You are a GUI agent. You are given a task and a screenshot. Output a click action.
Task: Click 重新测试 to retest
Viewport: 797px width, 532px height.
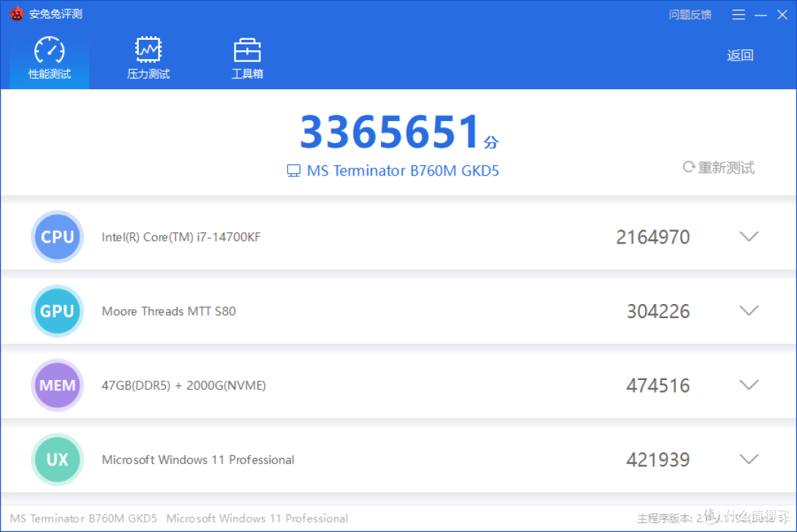coord(719,167)
